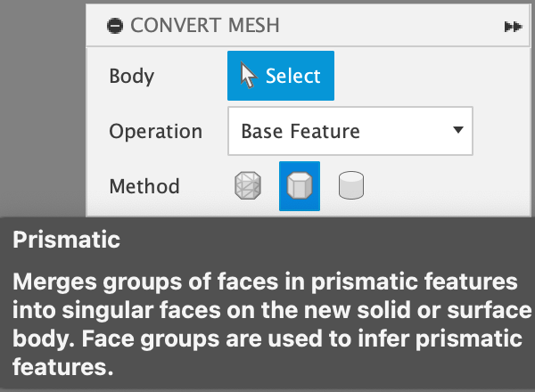Click the CONVERT MESH panel title
The height and width of the screenshot is (392, 535).
point(204,26)
